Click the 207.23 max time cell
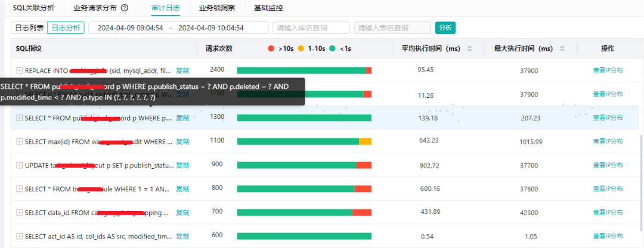The width and height of the screenshot is (644, 248). (531, 118)
